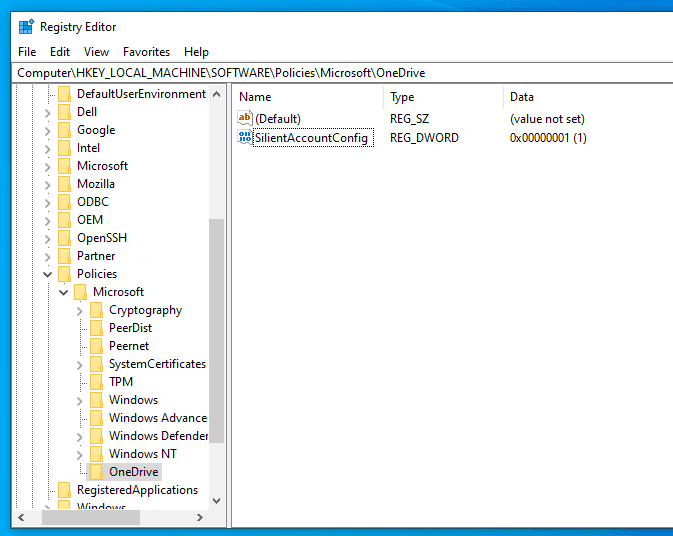The height and width of the screenshot is (536, 673).
Task: Select the TPM tree item label
Action: 121,382
